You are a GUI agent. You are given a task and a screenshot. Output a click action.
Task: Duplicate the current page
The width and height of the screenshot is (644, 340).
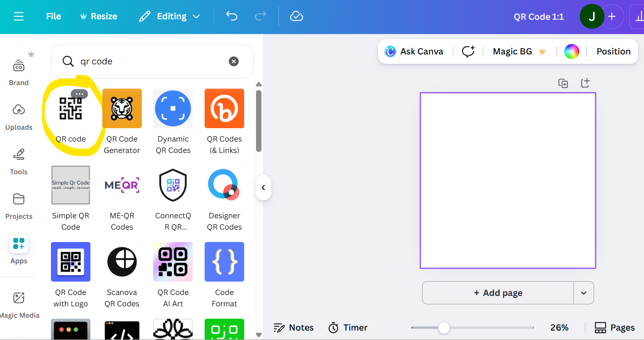563,83
